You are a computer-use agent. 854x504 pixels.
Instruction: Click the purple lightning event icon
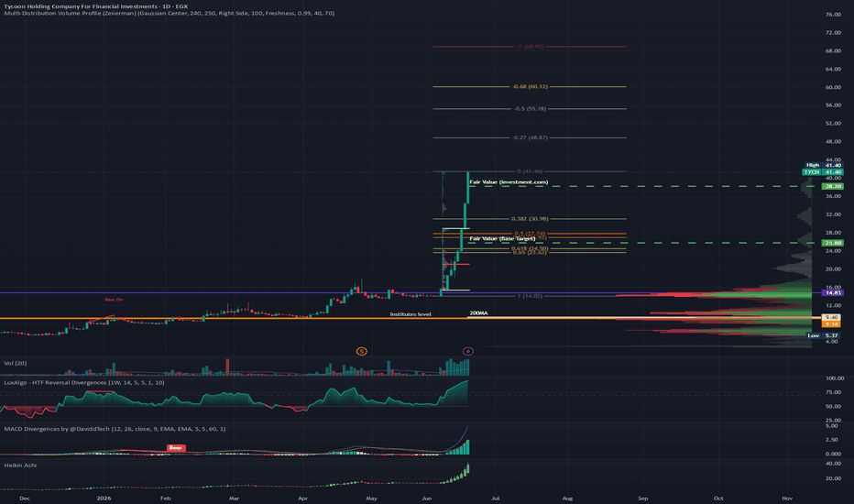pyautogui.click(x=468, y=352)
